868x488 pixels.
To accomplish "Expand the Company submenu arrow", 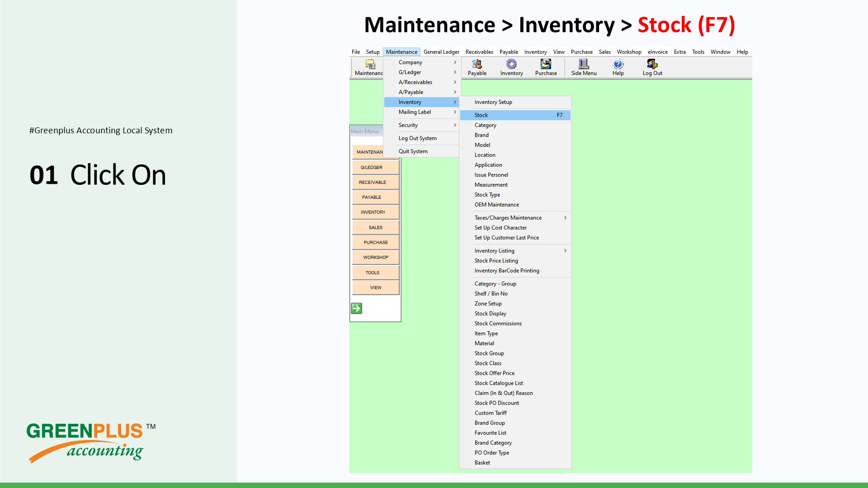I will pos(455,62).
